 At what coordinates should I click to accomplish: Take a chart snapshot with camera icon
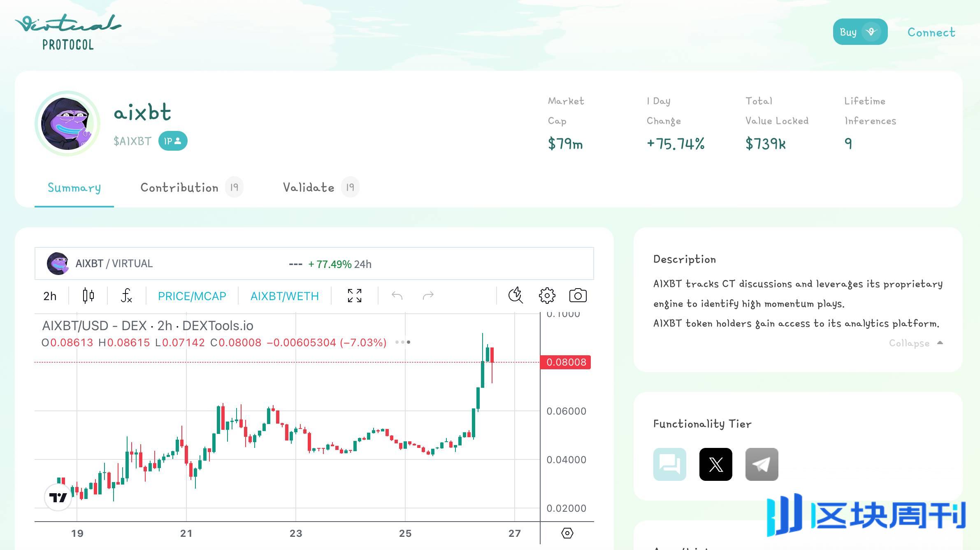(578, 296)
